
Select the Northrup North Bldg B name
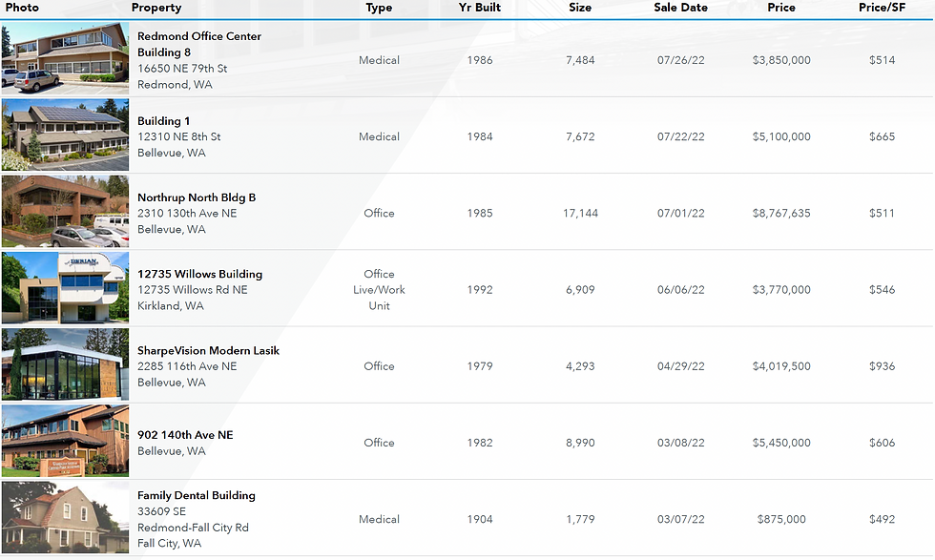point(197,197)
